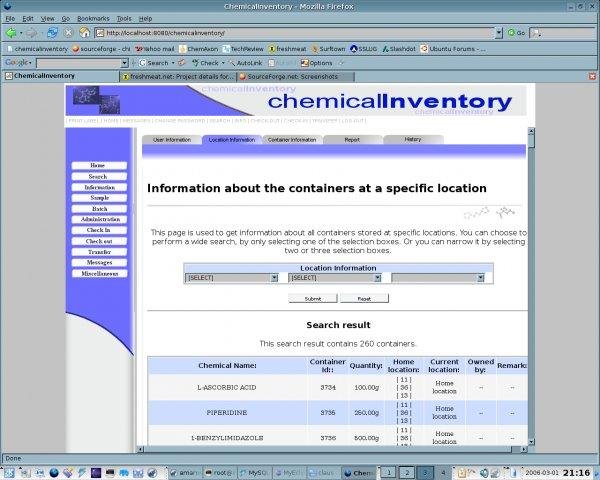Screen dimensions: 600x480
Task: Click inside the URL address field
Action: click(295, 33)
